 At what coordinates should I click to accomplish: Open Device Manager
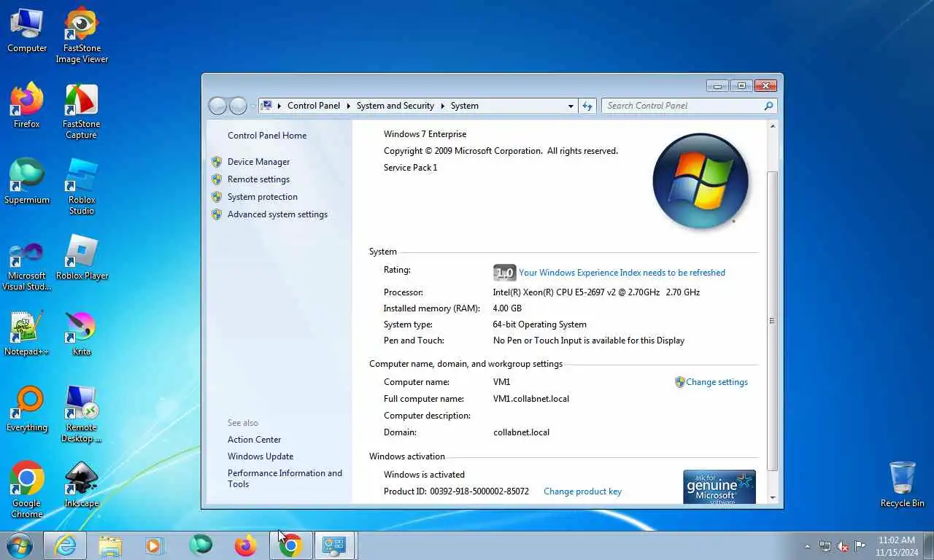point(258,162)
